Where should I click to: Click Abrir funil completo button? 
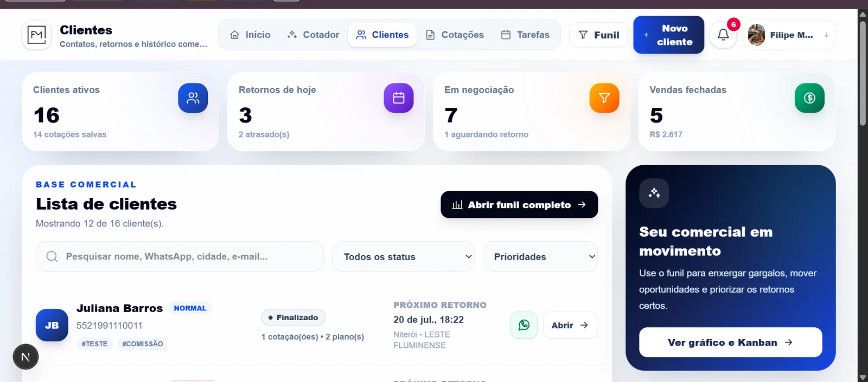(x=519, y=205)
